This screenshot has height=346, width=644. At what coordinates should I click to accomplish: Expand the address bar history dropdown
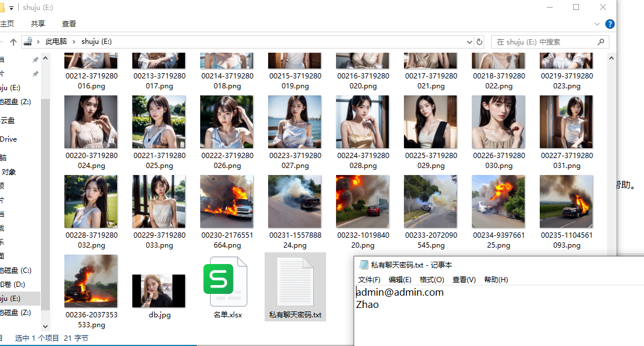(469, 42)
